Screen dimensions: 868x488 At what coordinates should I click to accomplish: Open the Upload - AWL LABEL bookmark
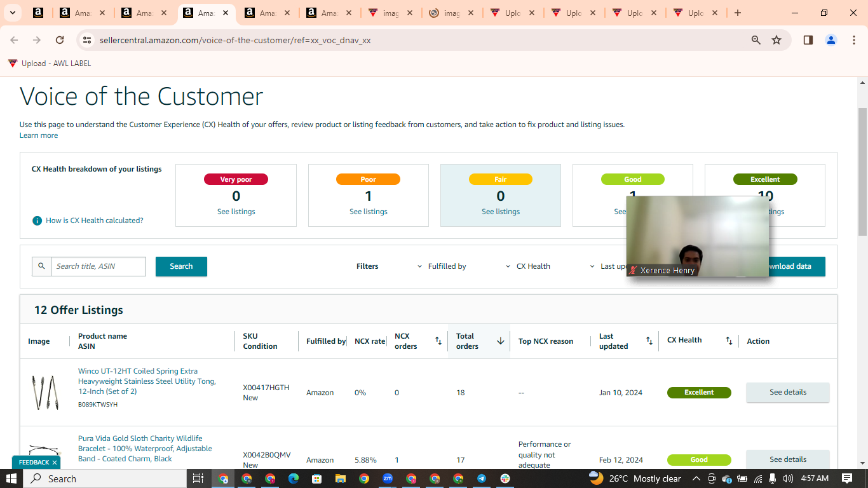coord(50,64)
